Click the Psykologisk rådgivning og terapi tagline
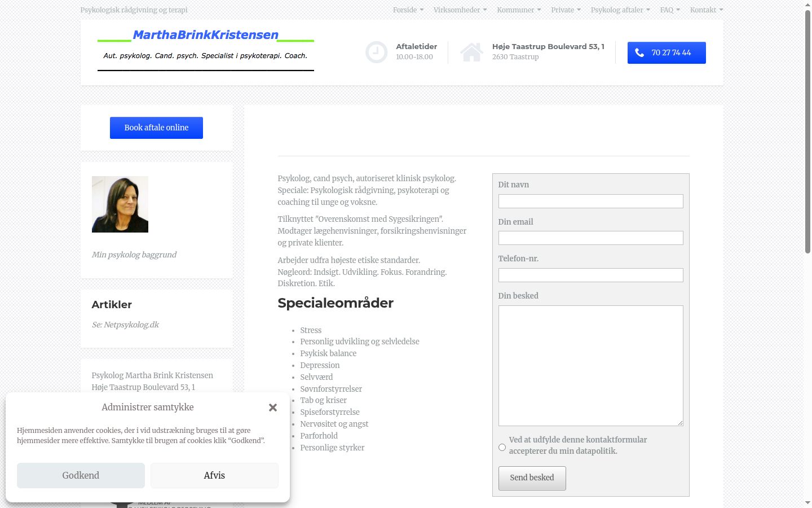Screen dimensions: 812x508 pyautogui.click(x=134, y=10)
